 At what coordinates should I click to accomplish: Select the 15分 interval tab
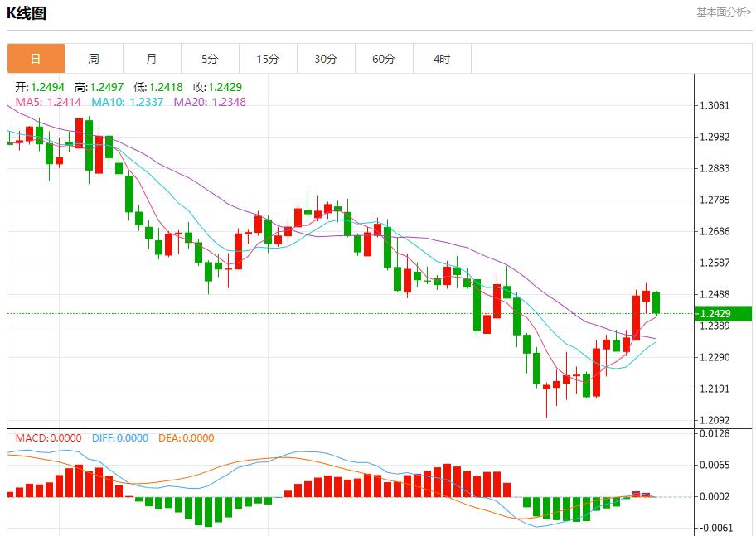coord(268,59)
